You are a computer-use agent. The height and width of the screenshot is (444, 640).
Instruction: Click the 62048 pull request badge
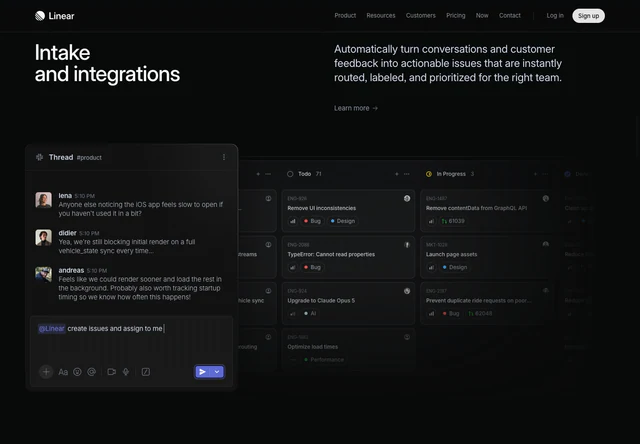pyautogui.click(x=480, y=313)
